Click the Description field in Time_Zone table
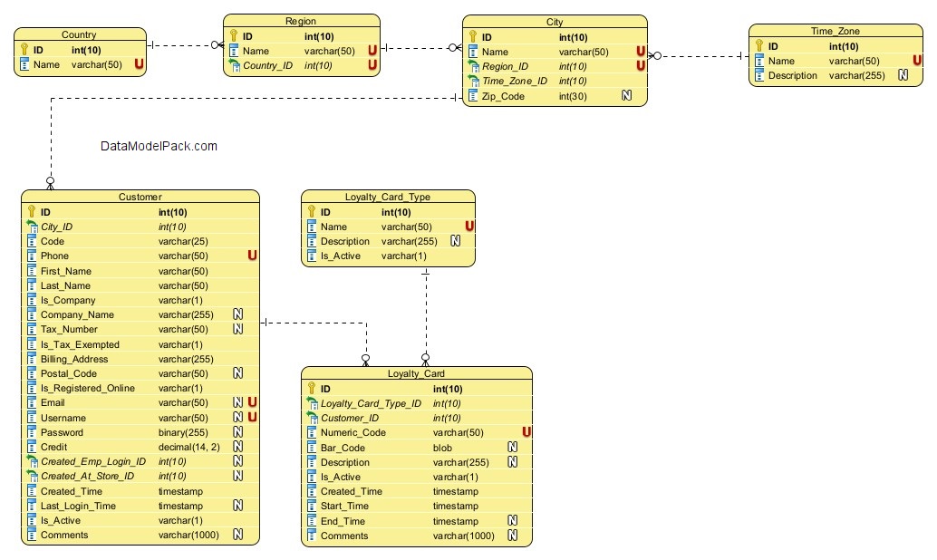Screen dimensions: 937x560 click(793, 76)
